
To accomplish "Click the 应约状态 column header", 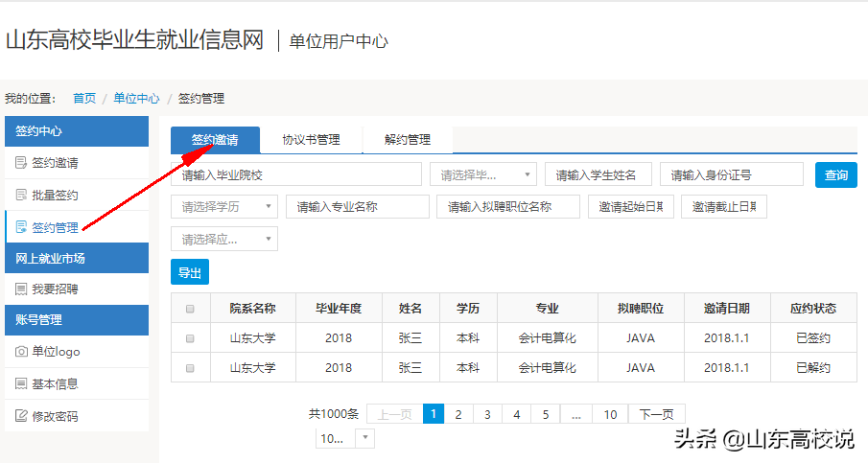I will [813, 308].
